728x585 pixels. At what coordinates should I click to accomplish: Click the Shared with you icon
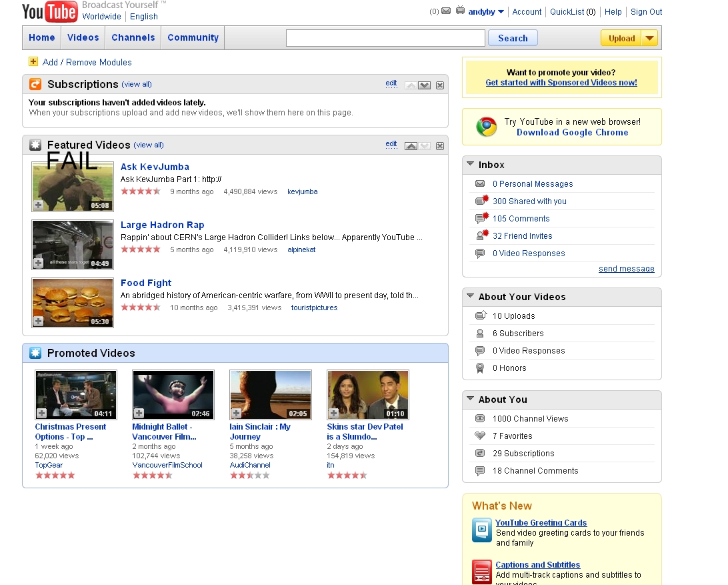pos(482,200)
